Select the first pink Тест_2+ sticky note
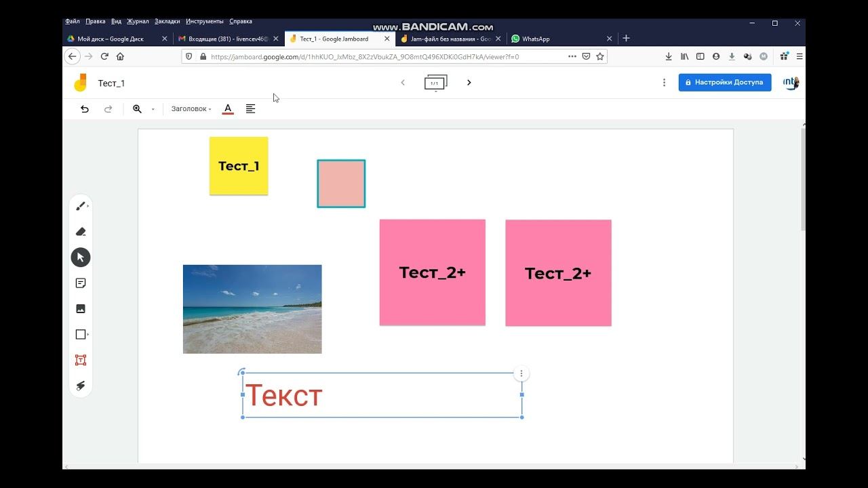 pos(433,272)
